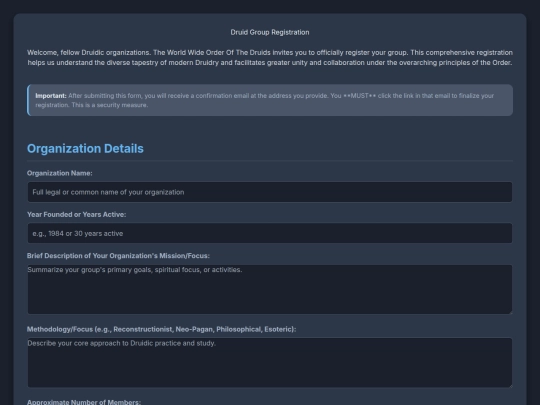Click the "Brief Description of Your Organization's Mission/Focus" label
Screen dimensions: 540x405
pyautogui.click(x=118, y=256)
